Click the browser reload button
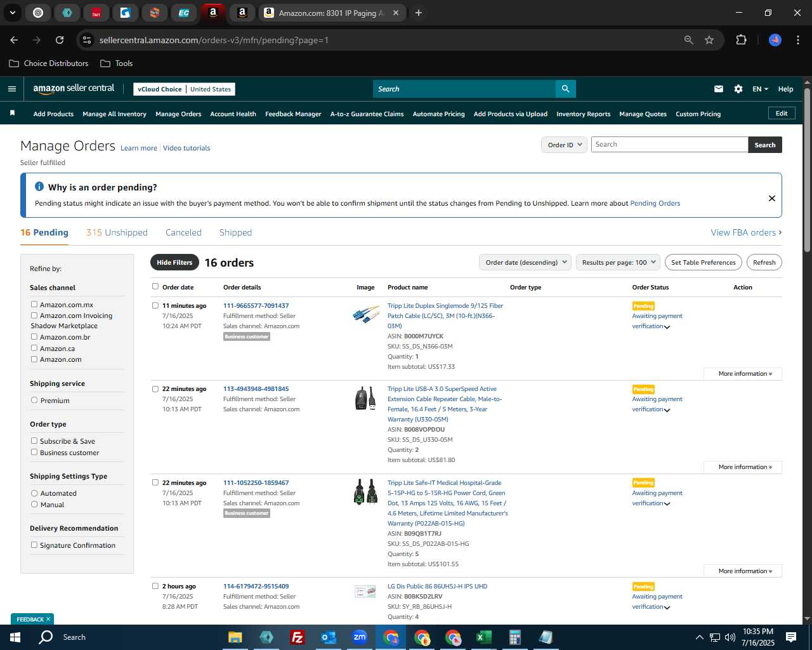The width and height of the screenshot is (812, 650). click(x=60, y=40)
